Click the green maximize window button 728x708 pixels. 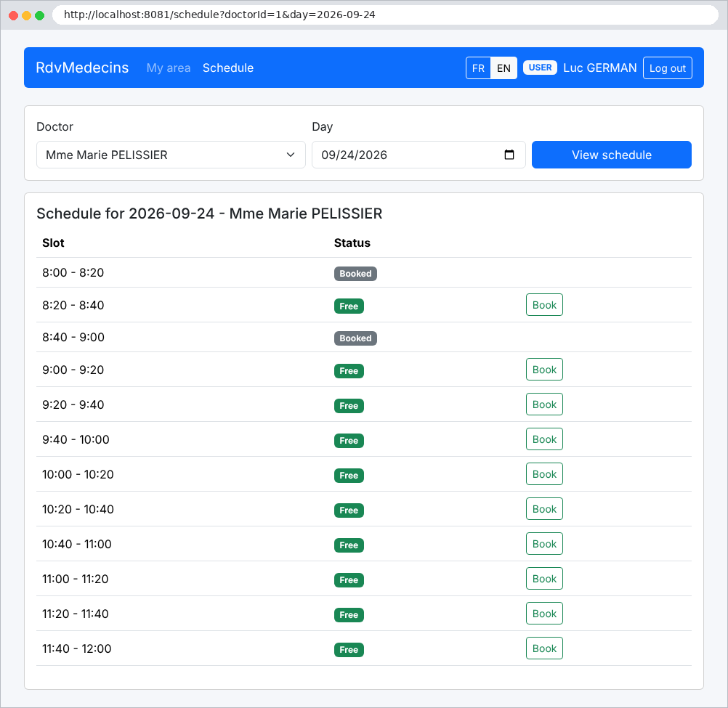tap(39, 15)
